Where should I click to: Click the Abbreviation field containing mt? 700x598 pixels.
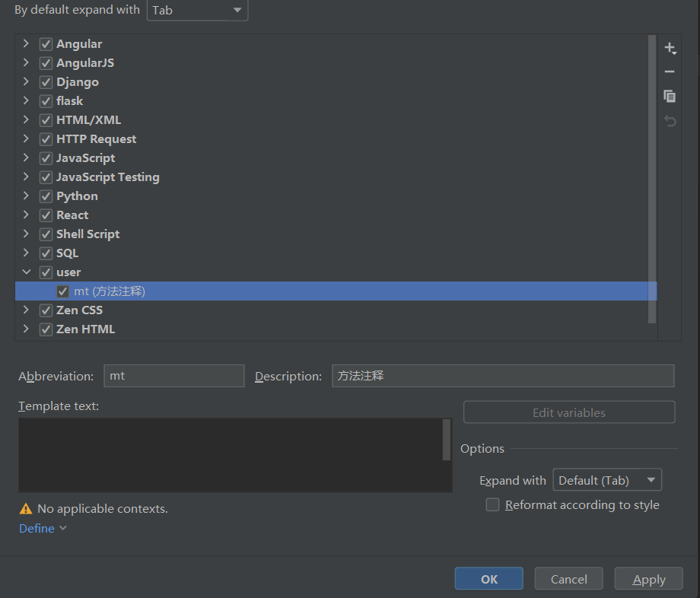point(174,376)
